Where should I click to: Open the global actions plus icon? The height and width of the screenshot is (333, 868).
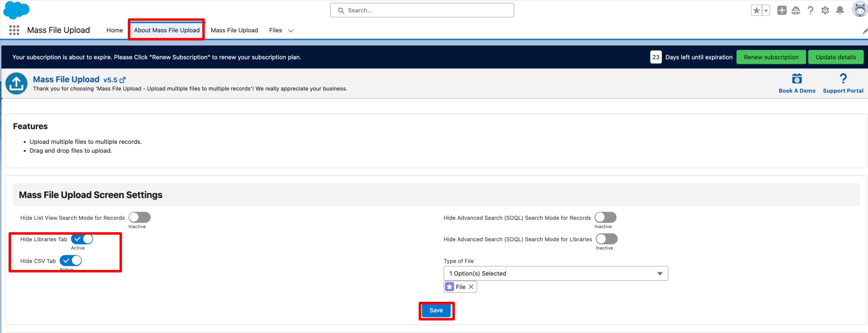pyautogui.click(x=782, y=10)
